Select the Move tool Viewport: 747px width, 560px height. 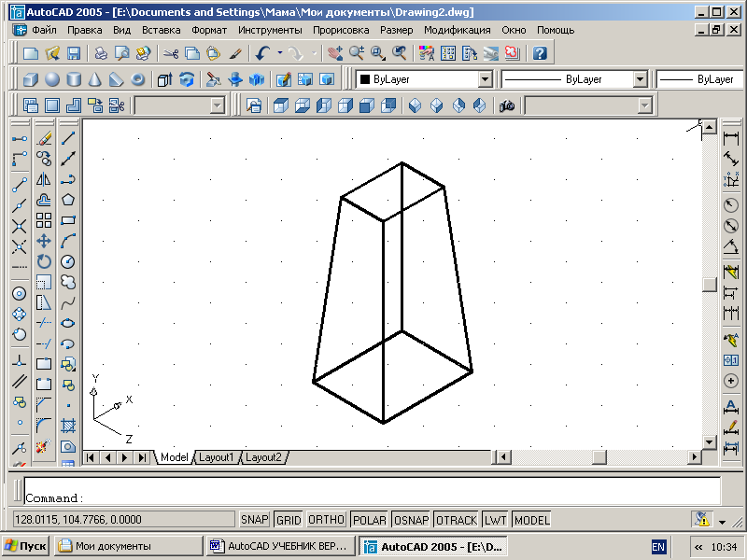coord(44,241)
